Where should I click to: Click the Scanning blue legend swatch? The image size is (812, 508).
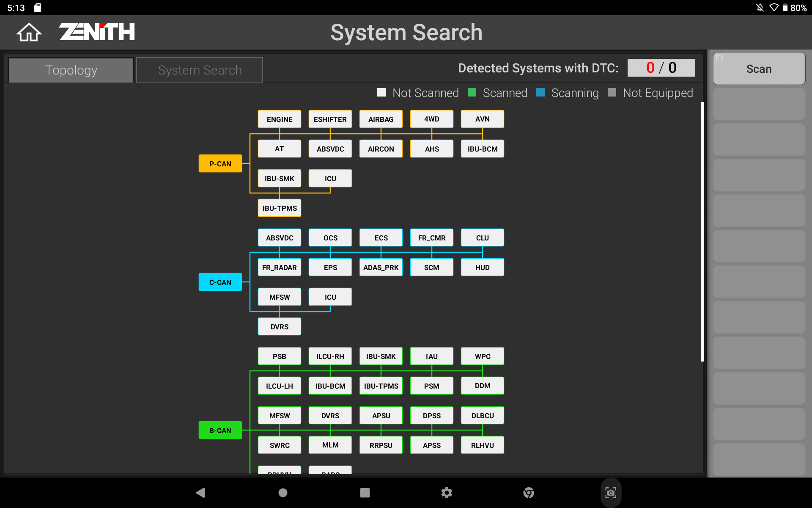tap(540, 93)
